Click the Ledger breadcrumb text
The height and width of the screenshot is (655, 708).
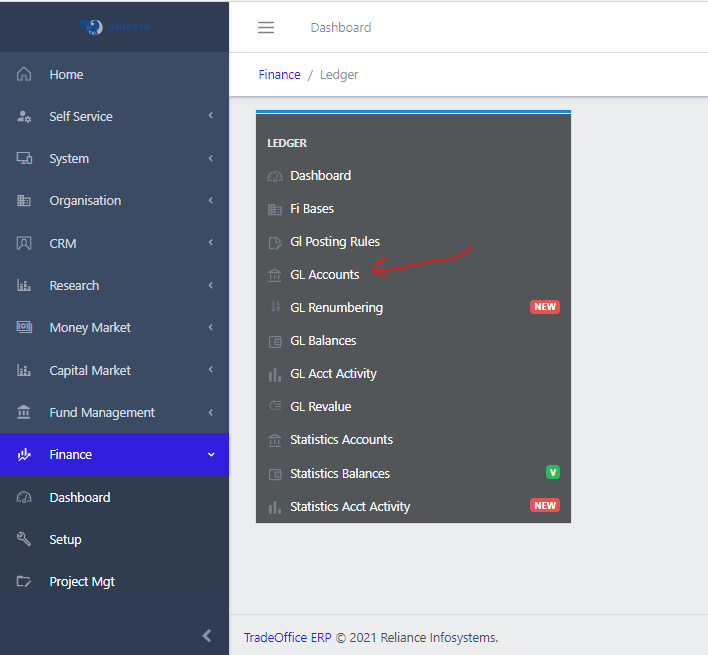339,74
